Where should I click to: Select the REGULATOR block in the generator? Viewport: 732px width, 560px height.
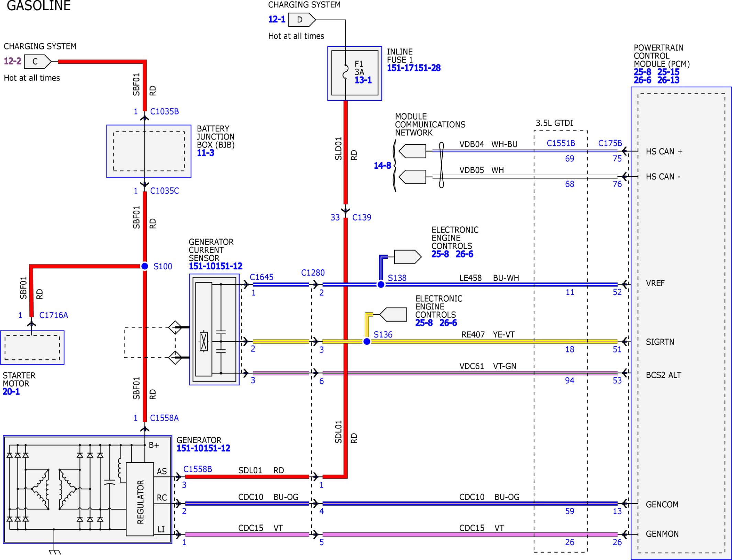point(140,499)
